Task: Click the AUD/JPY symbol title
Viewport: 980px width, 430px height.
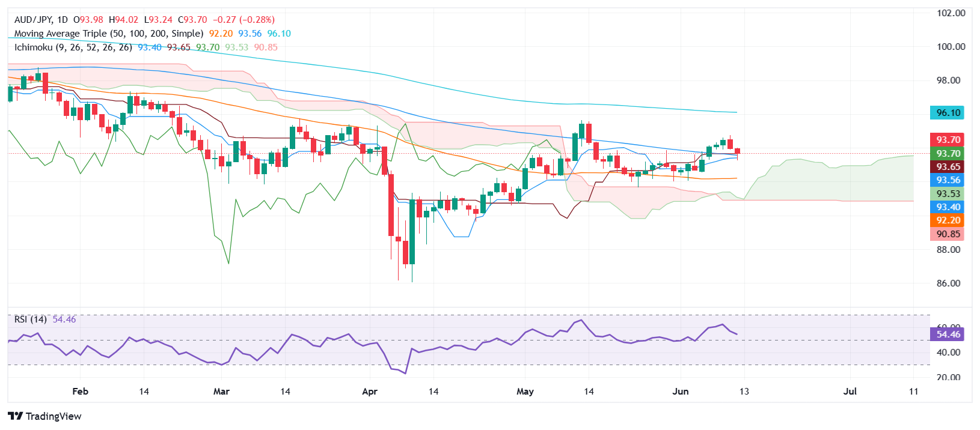Action: (34, 20)
